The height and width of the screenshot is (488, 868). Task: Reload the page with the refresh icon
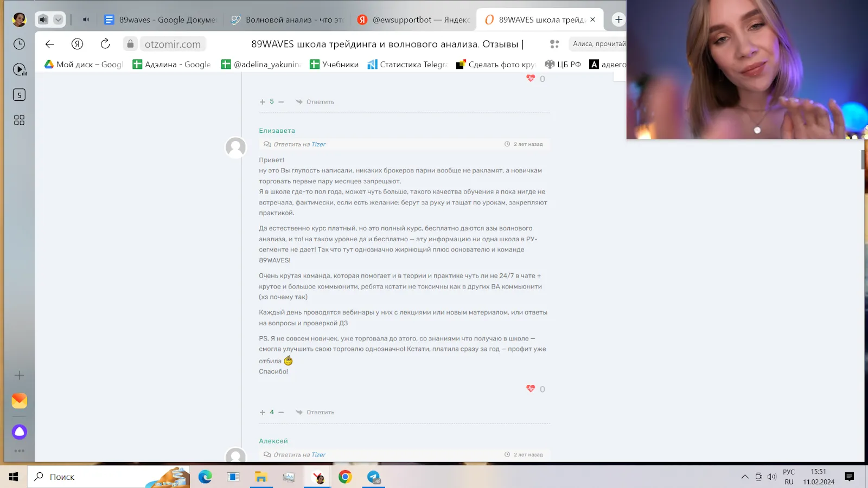105,44
